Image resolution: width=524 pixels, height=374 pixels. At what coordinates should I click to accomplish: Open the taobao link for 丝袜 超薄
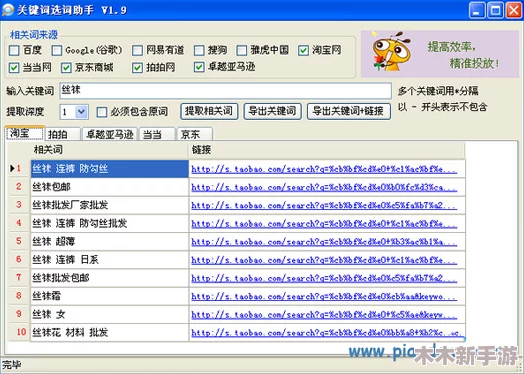[x=324, y=242]
